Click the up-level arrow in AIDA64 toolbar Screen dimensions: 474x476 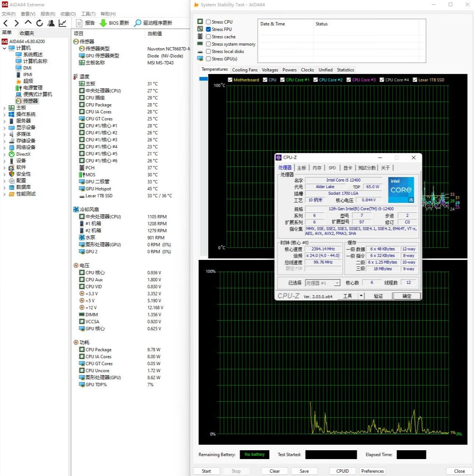coord(28,22)
